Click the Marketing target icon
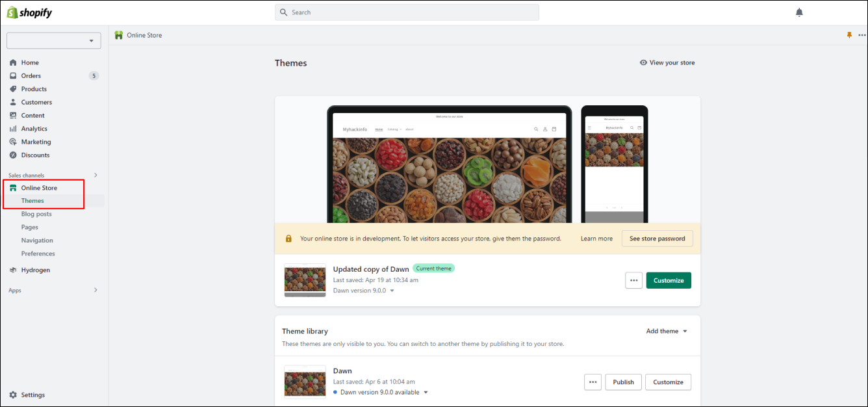The height and width of the screenshot is (407, 868). pos(13,142)
